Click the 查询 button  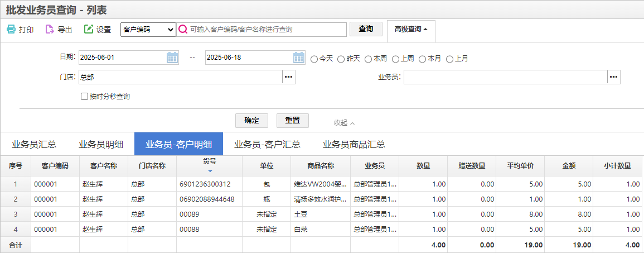pyautogui.click(x=366, y=29)
